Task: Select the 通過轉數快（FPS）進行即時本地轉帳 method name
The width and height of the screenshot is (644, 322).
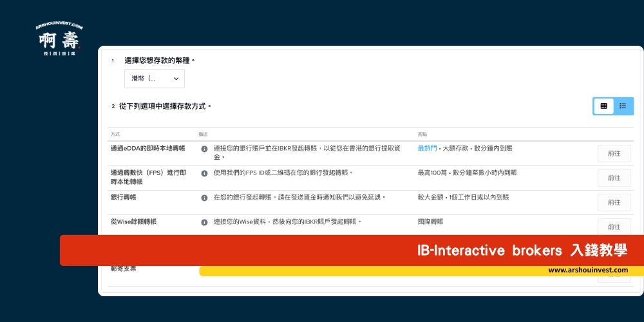Action: click(x=148, y=177)
